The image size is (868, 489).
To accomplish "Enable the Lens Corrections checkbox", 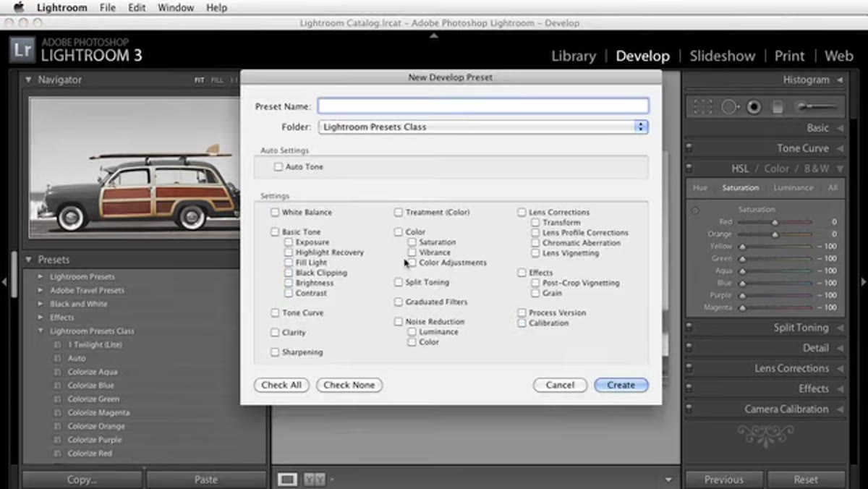I will point(522,213).
